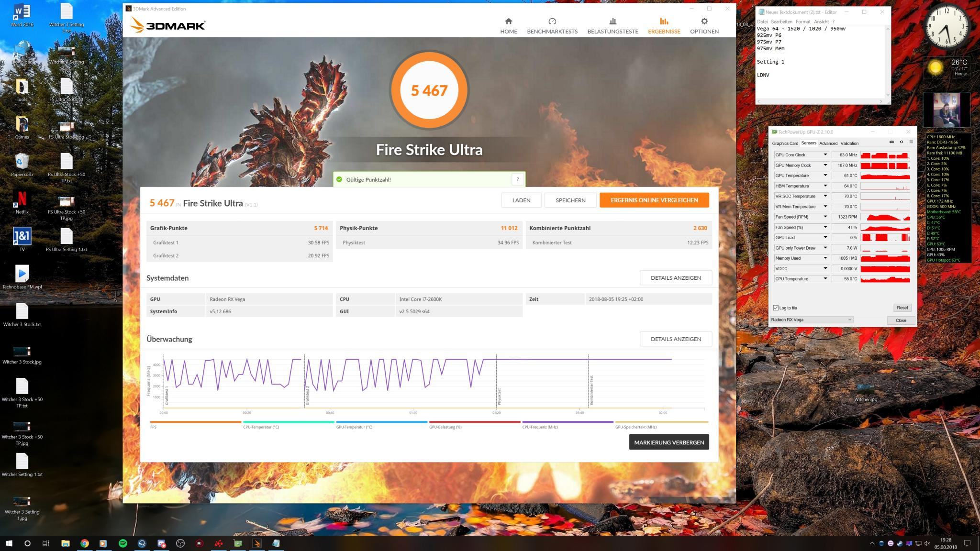Screen dimensions: 980x551
Task: Open Spotify from the taskbar
Action: point(122,543)
